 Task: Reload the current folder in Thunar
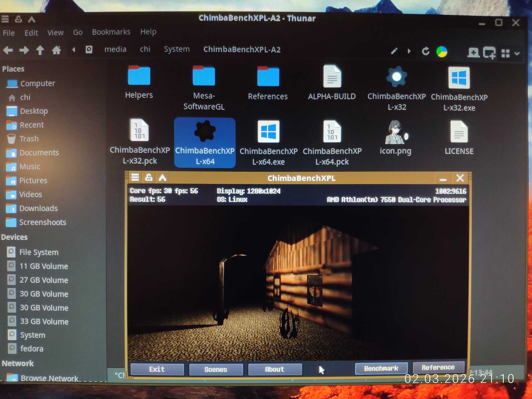(426, 51)
